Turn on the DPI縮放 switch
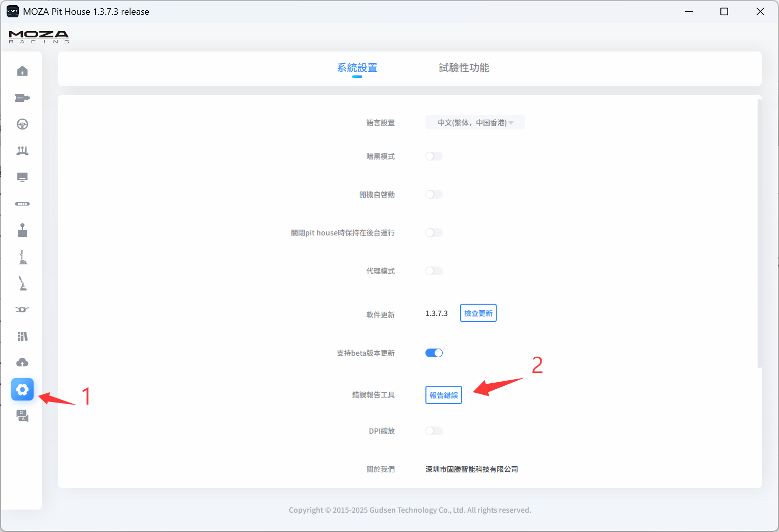Image resolution: width=779 pixels, height=532 pixels. [x=434, y=431]
